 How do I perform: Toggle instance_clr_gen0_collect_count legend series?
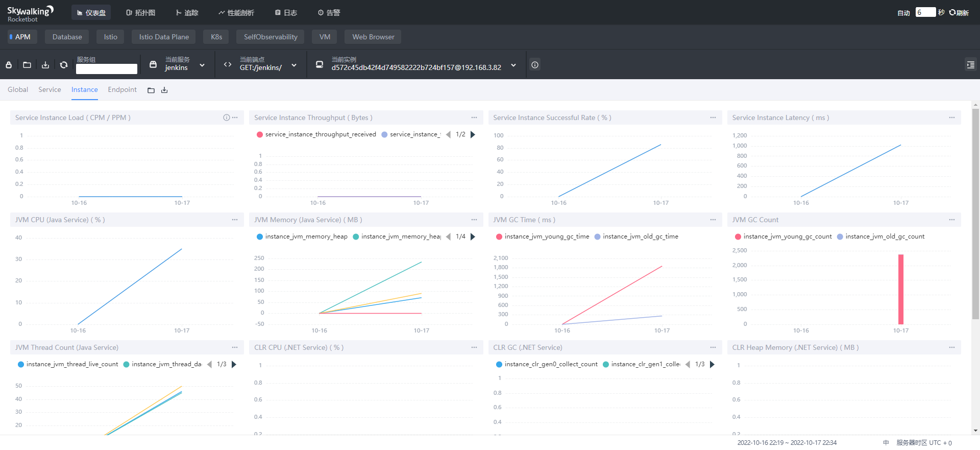(x=547, y=364)
